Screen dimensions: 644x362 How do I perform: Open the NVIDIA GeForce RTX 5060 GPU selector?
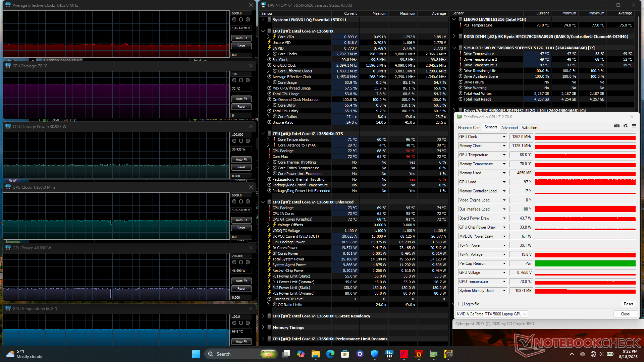[x=491, y=314]
